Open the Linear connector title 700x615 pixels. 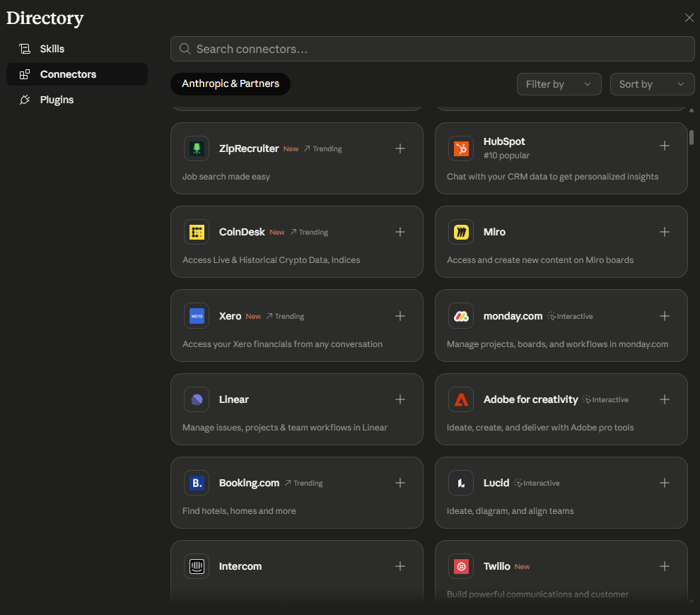tap(233, 399)
